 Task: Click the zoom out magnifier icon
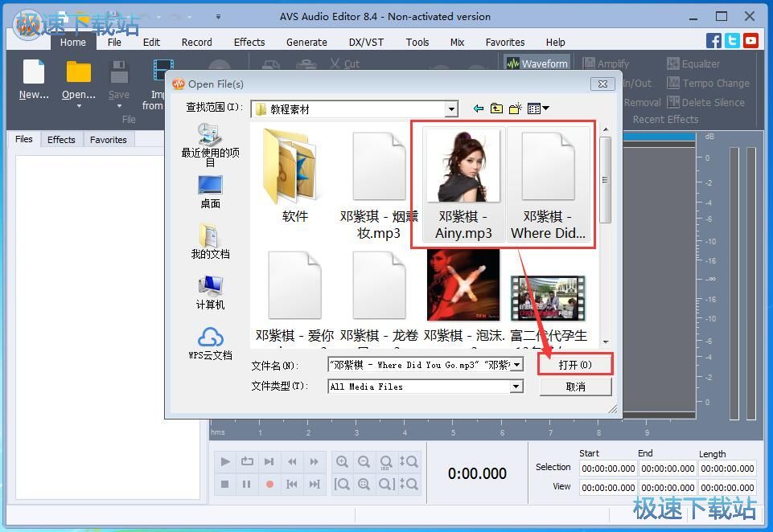pyautogui.click(x=364, y=461)
